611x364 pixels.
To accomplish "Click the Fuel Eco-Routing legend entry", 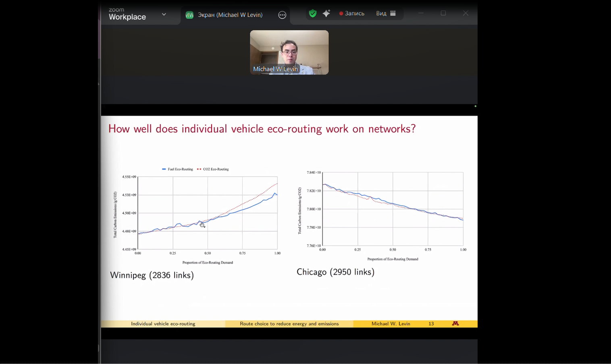I will (x=178, y=169).
